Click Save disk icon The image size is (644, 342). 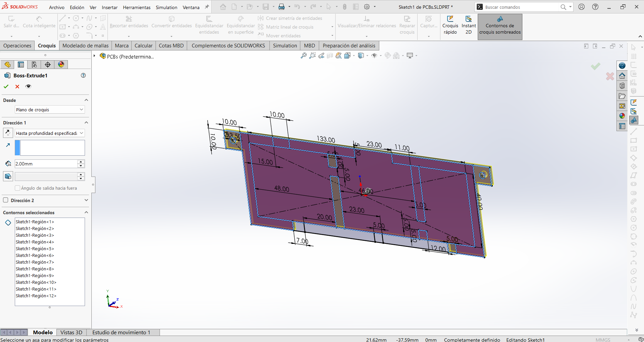tap(266, 7)
